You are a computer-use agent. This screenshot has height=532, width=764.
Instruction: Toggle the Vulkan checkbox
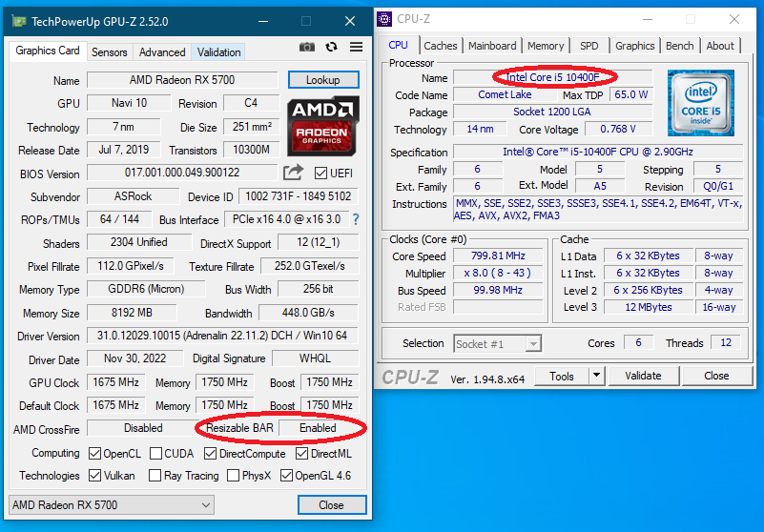(x=94, y=476)
